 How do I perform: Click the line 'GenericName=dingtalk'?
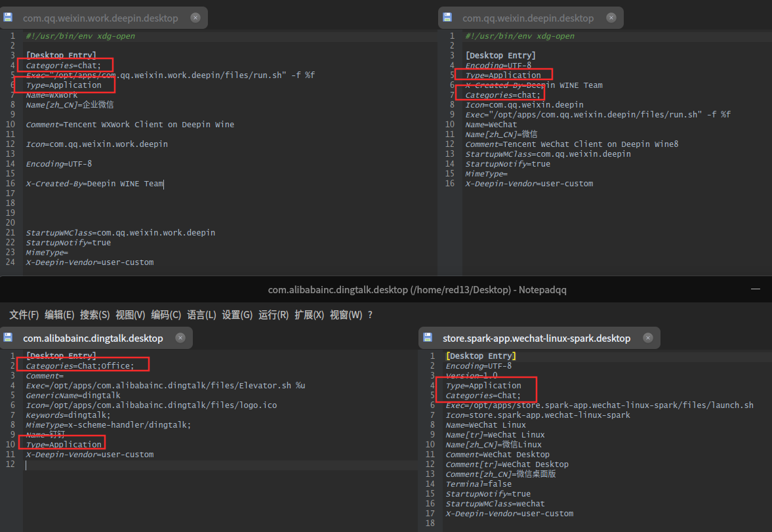point(73,395)
